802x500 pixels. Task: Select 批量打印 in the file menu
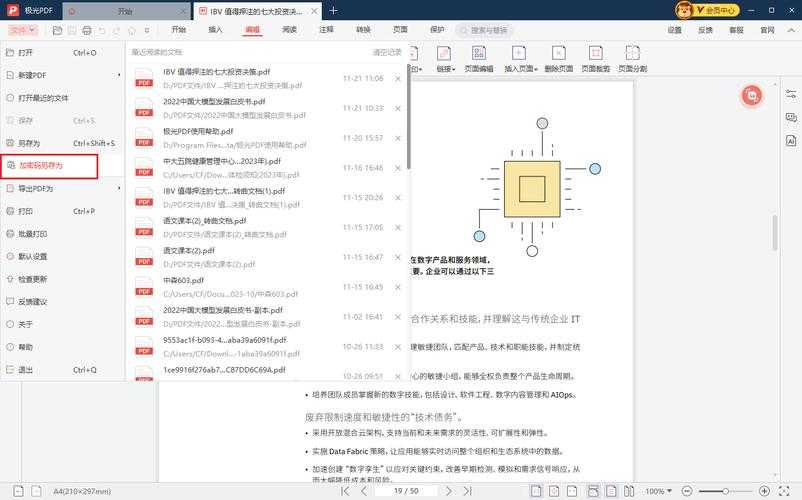pos(62,234)
